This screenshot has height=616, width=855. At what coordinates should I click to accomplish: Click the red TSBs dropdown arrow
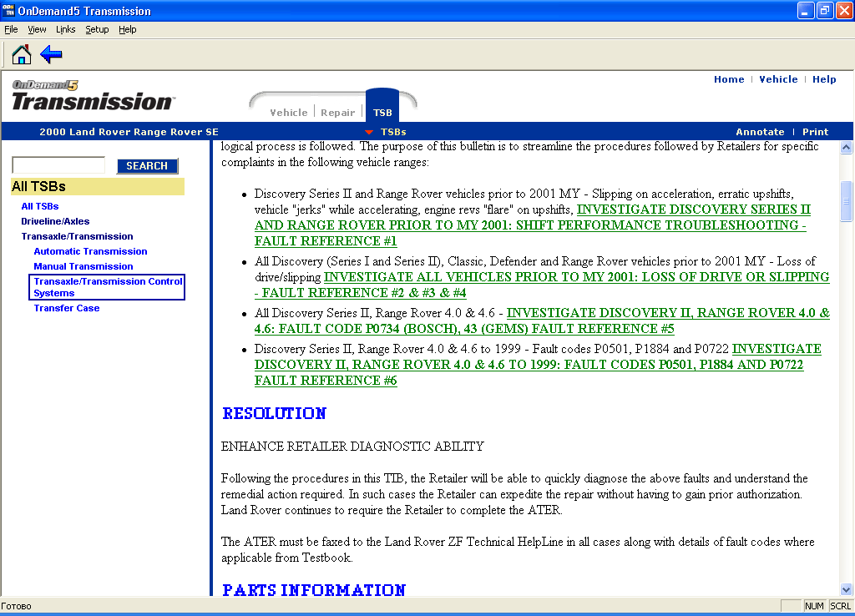click(x=369, y=132)
